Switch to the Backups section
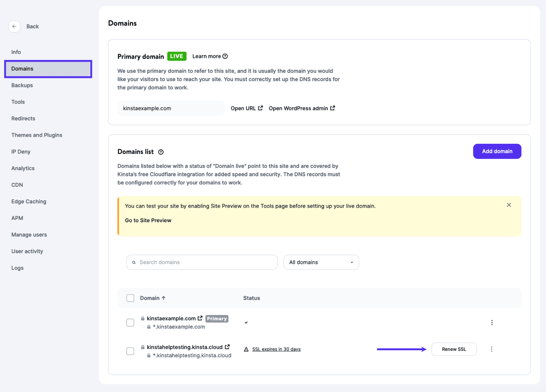 tap(22, 85)
